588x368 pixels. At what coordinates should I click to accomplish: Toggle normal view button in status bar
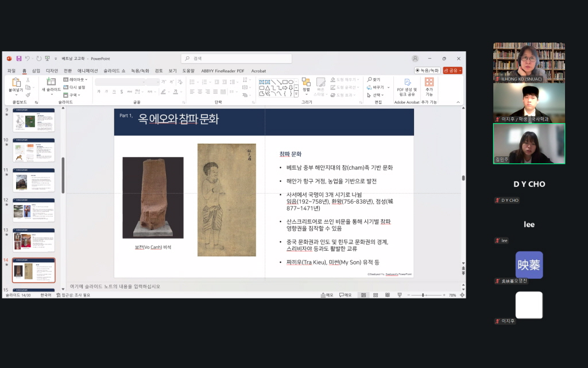[x=363, y=295]
